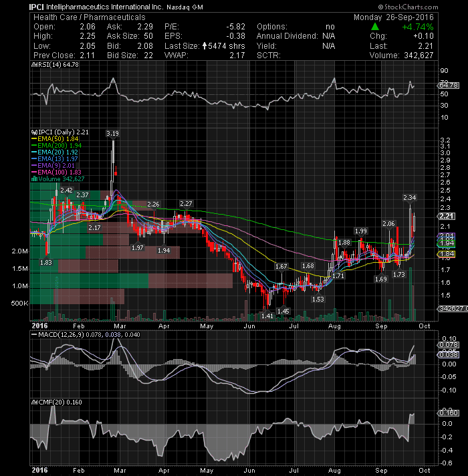Click the Last Size up-tick arrow icon
468x476 pixels.
click(x=205, y=46)
